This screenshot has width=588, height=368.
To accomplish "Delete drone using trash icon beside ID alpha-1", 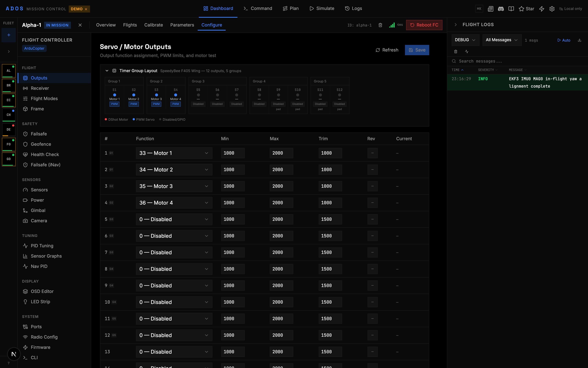I will pyautogui.click(x=380, y=25).
